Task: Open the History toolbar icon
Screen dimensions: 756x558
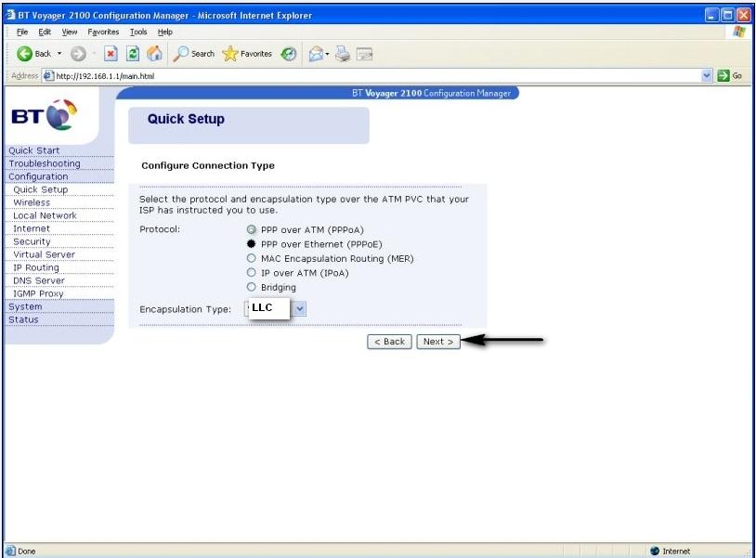Action: pyautogui.click(x=289, y=54)
